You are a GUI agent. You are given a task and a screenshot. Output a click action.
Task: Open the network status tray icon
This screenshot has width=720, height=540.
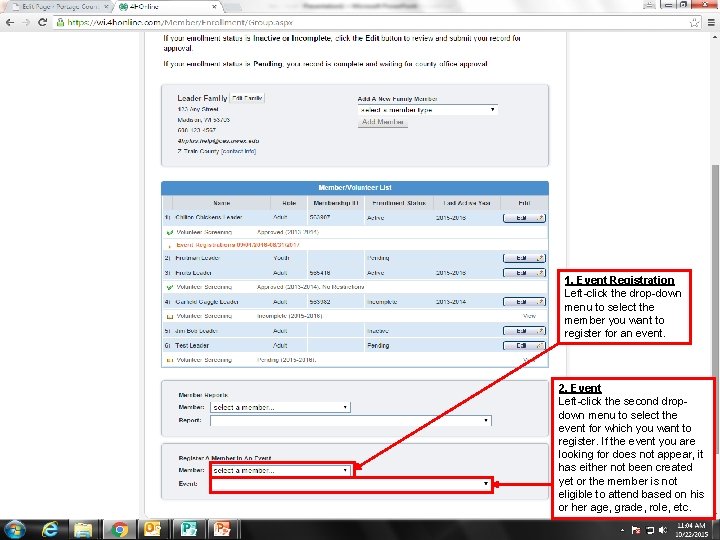coord(650,530)
